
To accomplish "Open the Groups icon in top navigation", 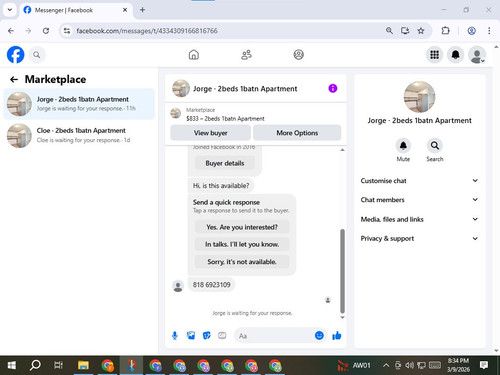I will click(298, 55).
